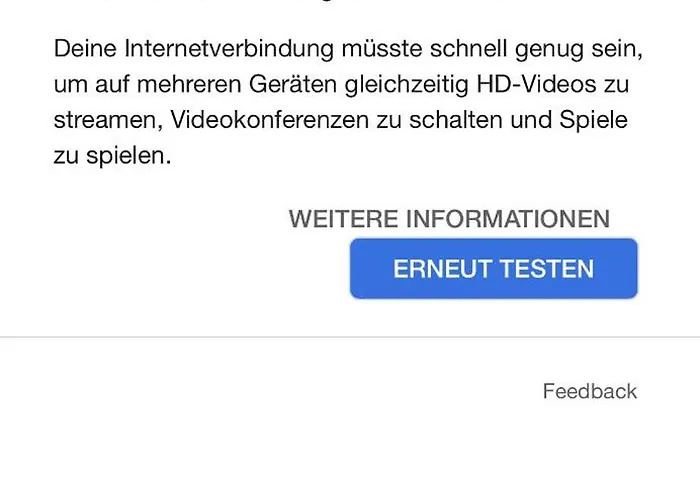Click the phrase 'zu spielen.' in the paragraph
The image size is (700, 500).
(112, 156)
